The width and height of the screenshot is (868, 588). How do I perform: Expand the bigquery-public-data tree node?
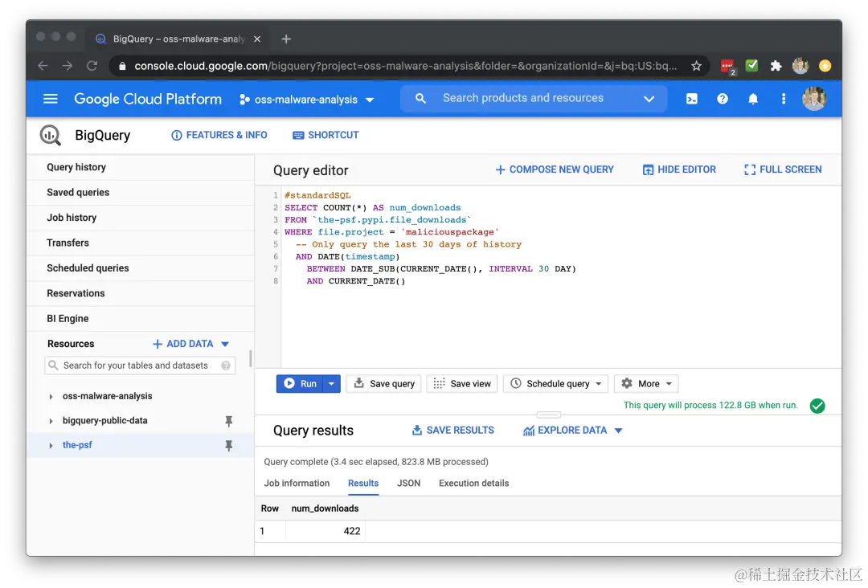click(51, 421)
